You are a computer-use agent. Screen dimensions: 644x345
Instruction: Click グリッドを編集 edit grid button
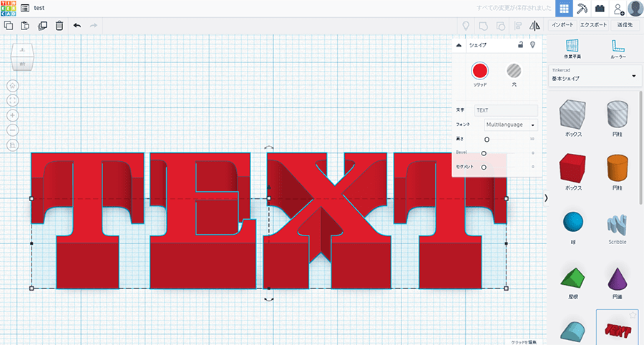click(x=523, y=342)
